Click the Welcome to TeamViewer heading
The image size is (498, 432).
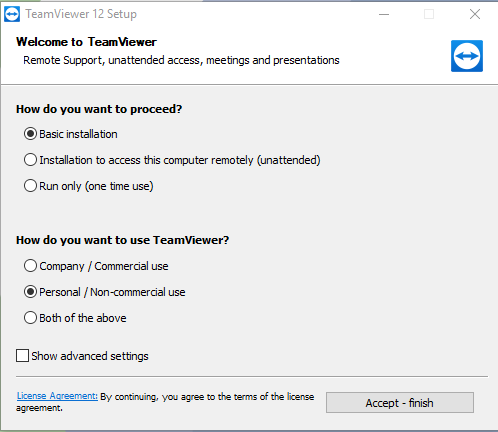pos(86,42)
